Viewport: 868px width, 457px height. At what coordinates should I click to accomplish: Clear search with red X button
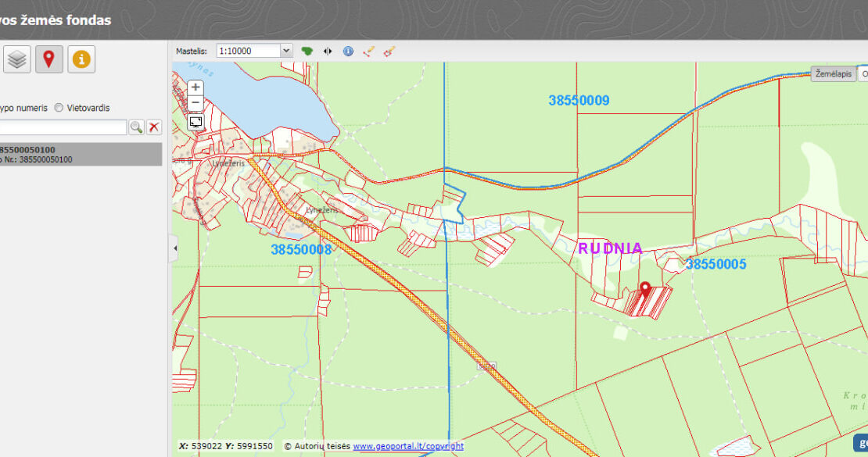pyautogui.click(x=154, y=127)
